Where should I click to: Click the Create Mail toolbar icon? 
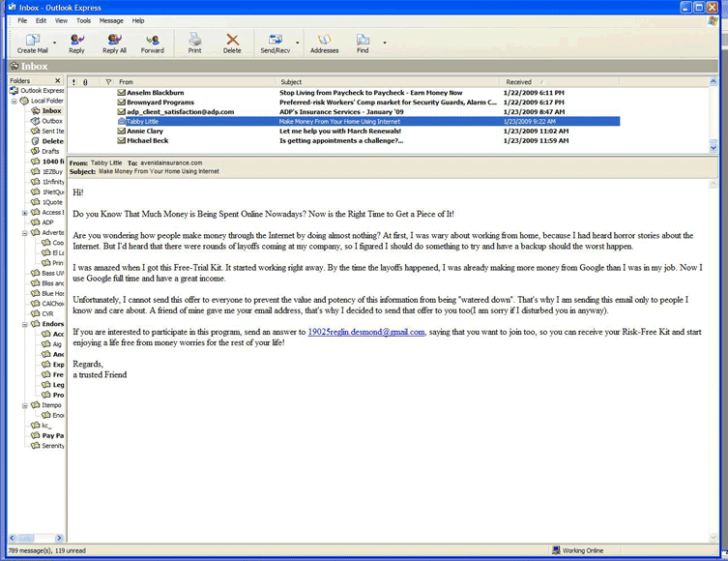32,43
